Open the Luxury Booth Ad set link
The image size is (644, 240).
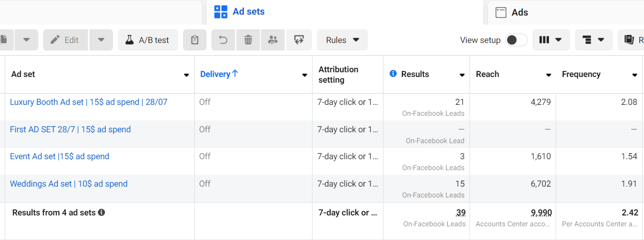[88, 102]
